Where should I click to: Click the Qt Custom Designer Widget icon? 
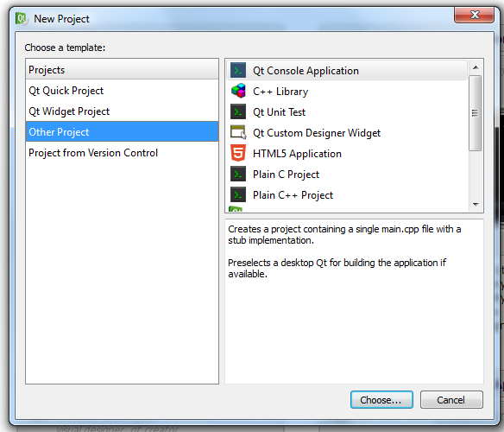click(238, 132)
